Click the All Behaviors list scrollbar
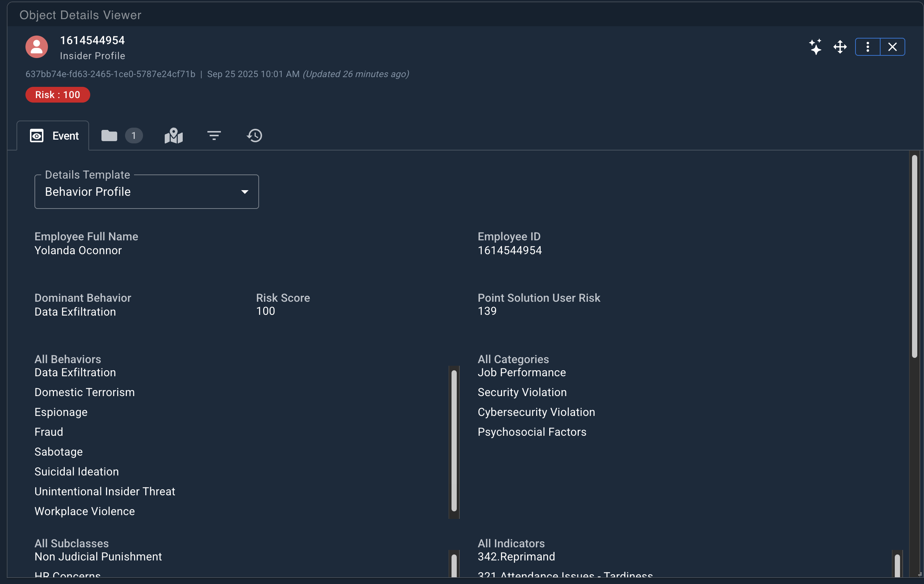Screen dimensions: 924x584 (x=454, y=441)
